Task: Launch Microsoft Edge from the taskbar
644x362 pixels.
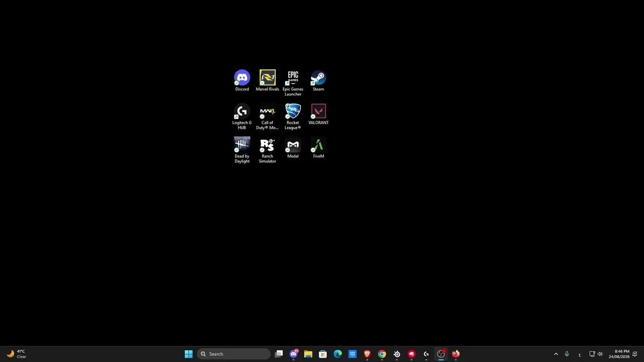Action: [x=338, y=354]
